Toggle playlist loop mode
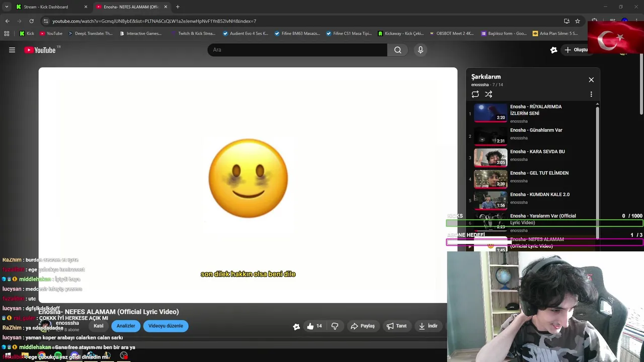The height and width of the screenshot is (362, 644). pyautogui.click(x=475, y=94)
